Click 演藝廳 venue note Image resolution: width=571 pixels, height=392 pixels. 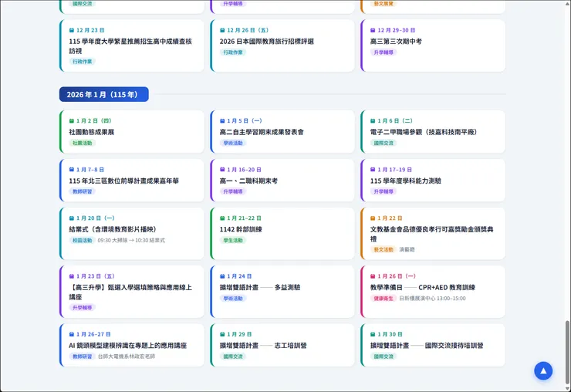pos(407,249)
